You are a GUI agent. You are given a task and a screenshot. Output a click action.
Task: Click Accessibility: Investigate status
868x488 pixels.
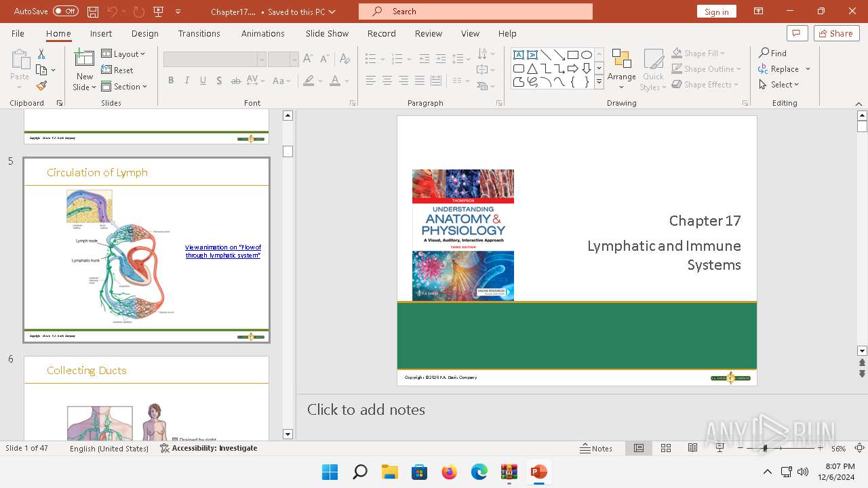pyautogui.click(x=209, y=448)
